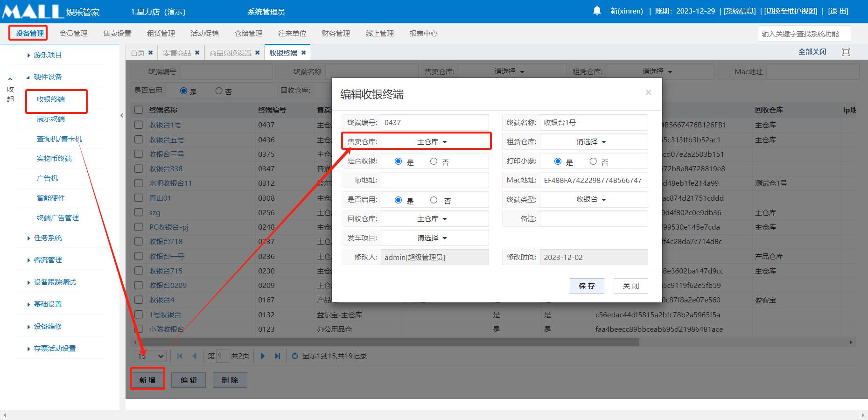Screen dimensions: 868x420
Task: Switch to the 零售商品 tab
Action: (177, 53)
